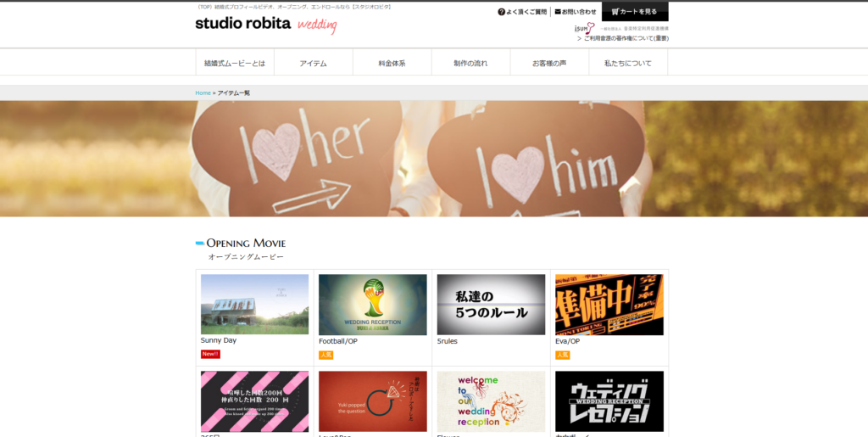Open the Sunny Day movie thumbnail
The height and width of the screenshot is (437, 868).
[254, 304]
